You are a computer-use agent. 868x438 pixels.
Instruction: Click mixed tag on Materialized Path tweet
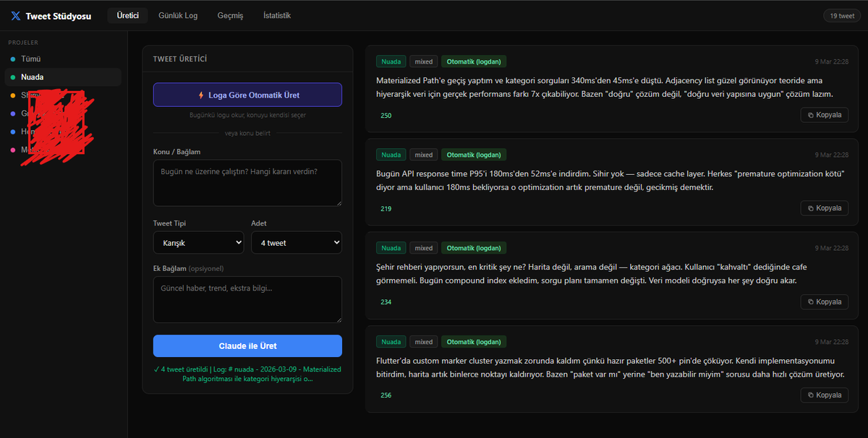[x=424, y=61]
